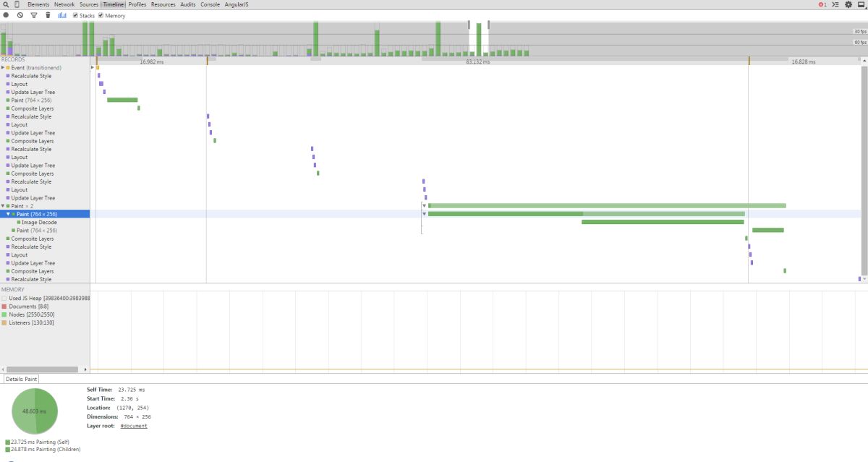The width and height of the screenshot is (868, 462).
Task: Select the Details: Paint tab
Action: (x=21, y=379)
